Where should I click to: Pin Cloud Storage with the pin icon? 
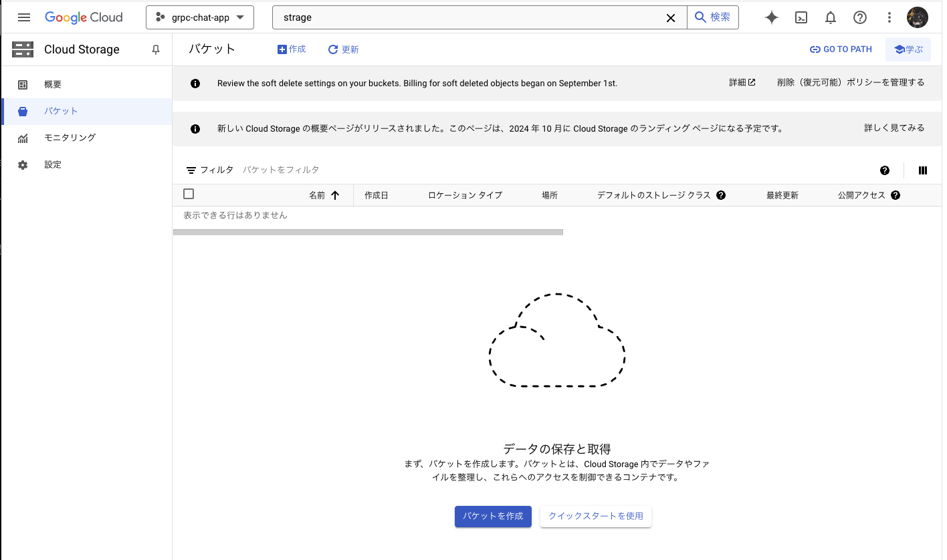(156, 49)
